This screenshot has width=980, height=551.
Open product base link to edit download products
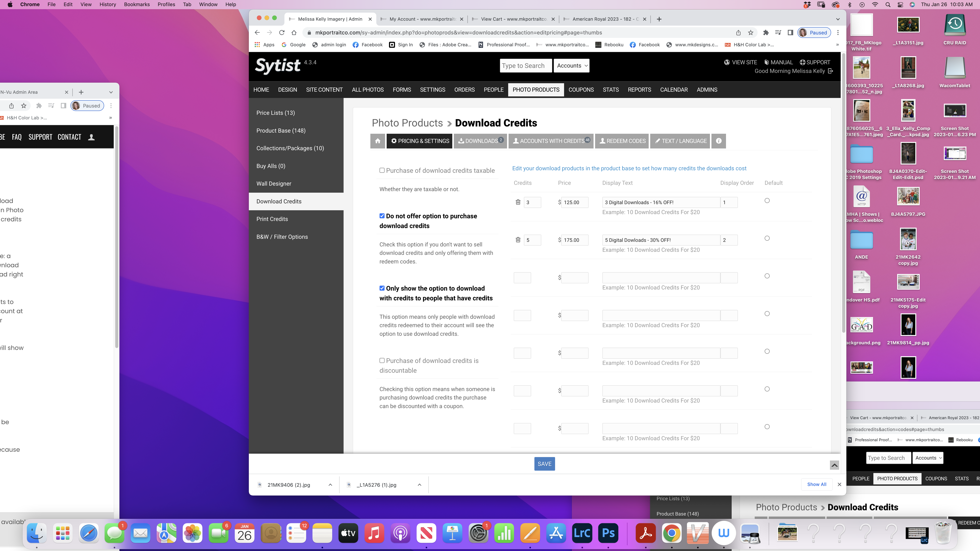[629, 168]
